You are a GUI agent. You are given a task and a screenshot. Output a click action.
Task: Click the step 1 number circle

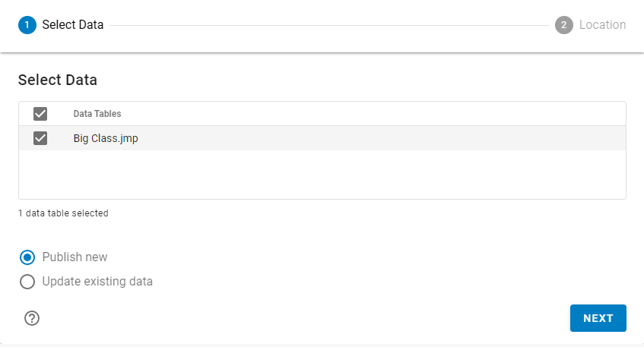coord(27,25)
